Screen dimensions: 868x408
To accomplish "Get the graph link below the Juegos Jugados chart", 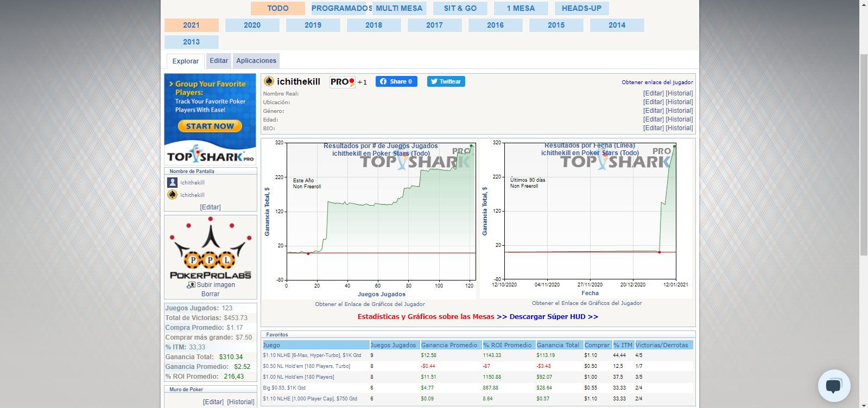I will point(370,304).
